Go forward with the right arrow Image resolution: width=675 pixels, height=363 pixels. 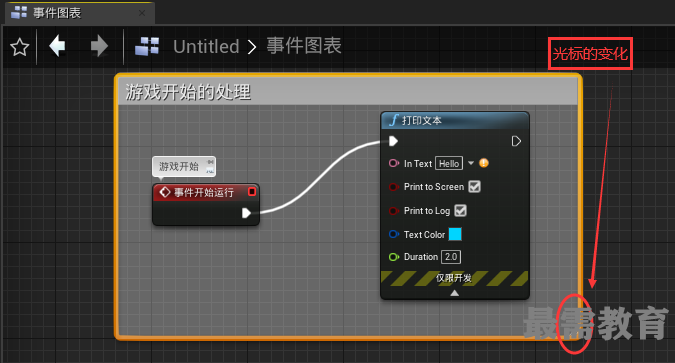point(99,46)
